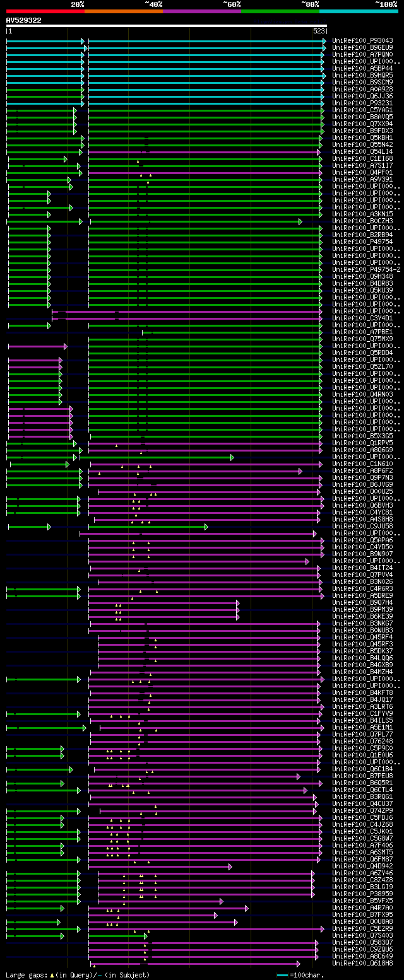Screen dimensions: 404x980
Task: Select hit label UniRef100_Q55N42
Action: point(362,144)
